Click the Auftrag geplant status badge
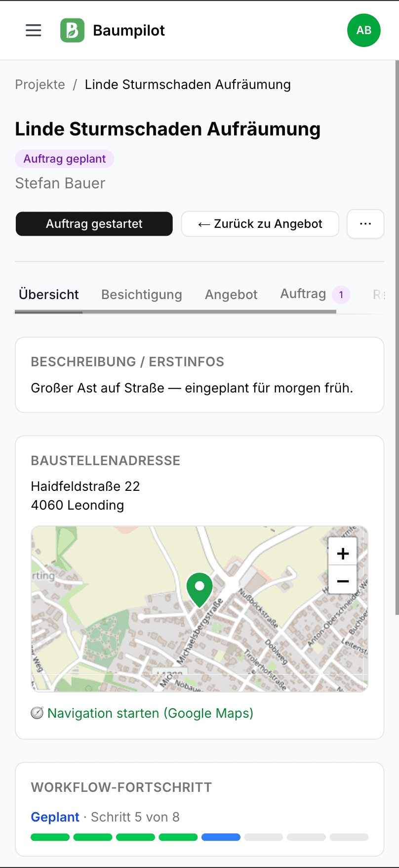Screen dimensions: 399x868 (65, 159)
